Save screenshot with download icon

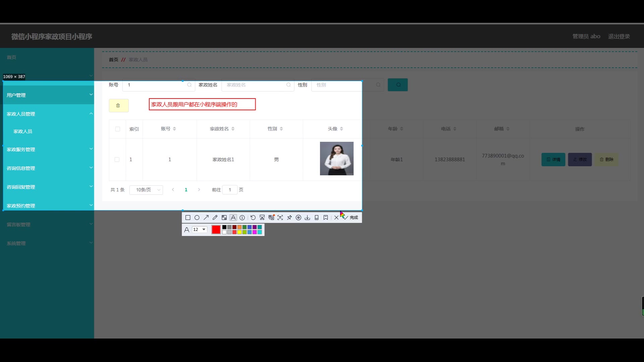point(307,218)
